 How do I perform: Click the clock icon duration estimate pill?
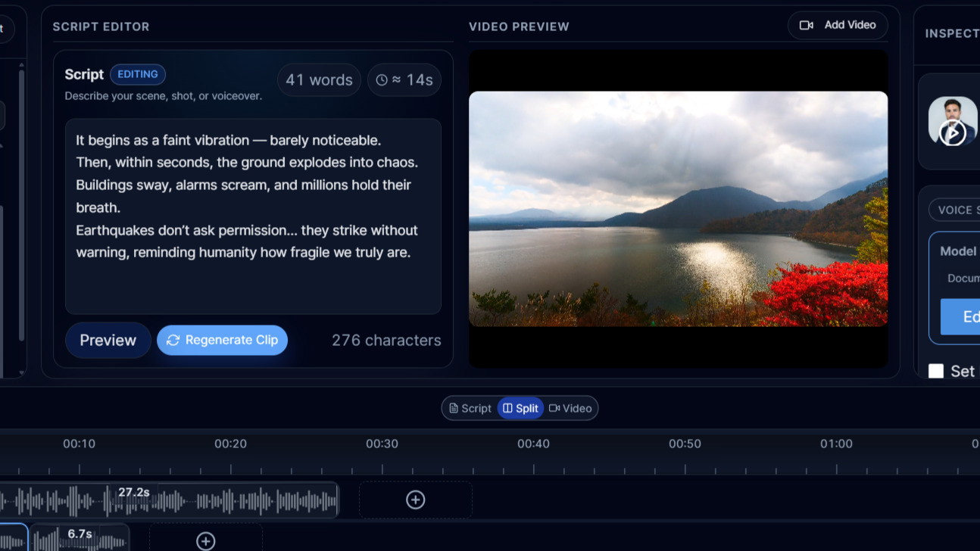(x=404, y=80)
